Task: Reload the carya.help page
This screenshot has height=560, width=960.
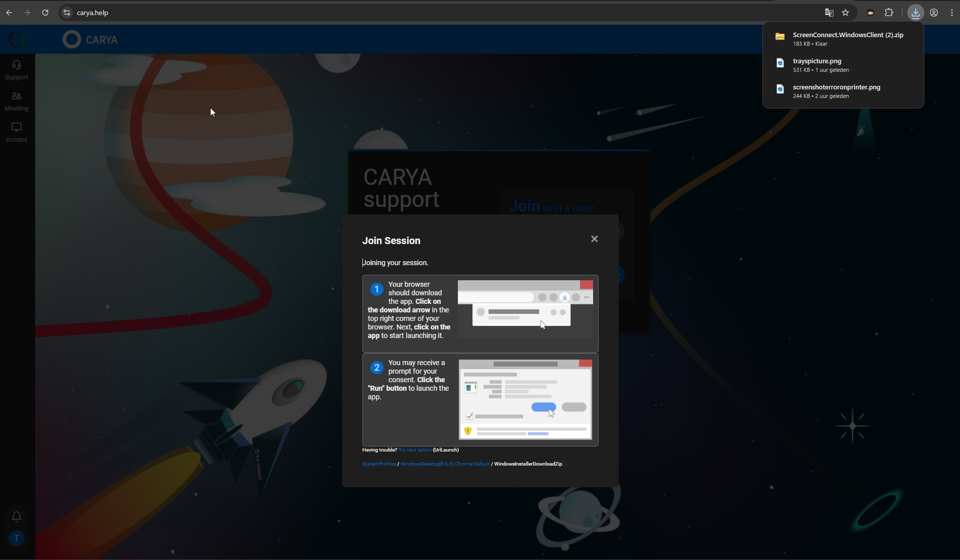Action: pos(45,13)
